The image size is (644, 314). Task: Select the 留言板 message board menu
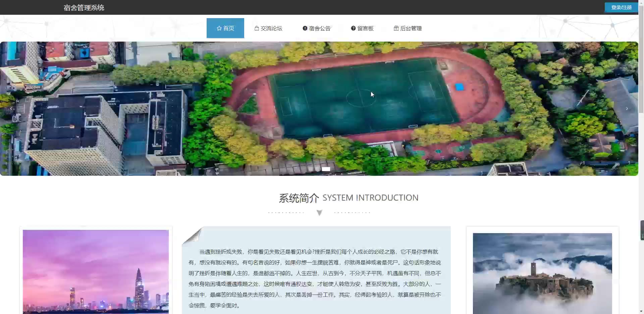coord(362,28)
